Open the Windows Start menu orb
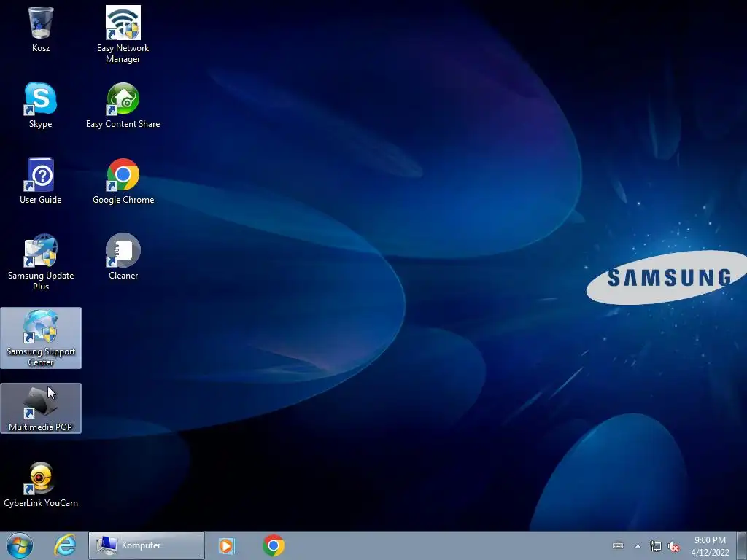This screenshot has width=747, height=560. tap(20, 545)
